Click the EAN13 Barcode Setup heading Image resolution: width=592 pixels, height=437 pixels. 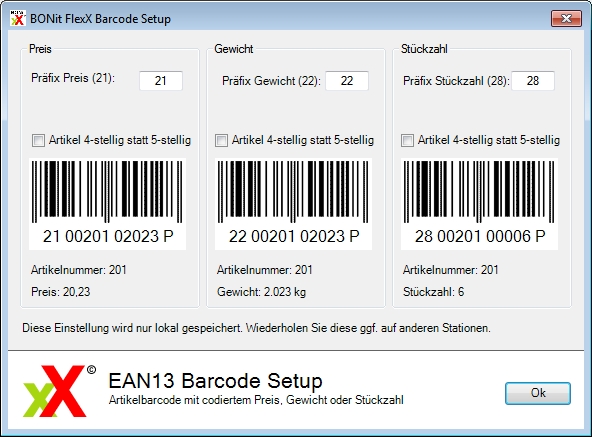tap(216, 380)
